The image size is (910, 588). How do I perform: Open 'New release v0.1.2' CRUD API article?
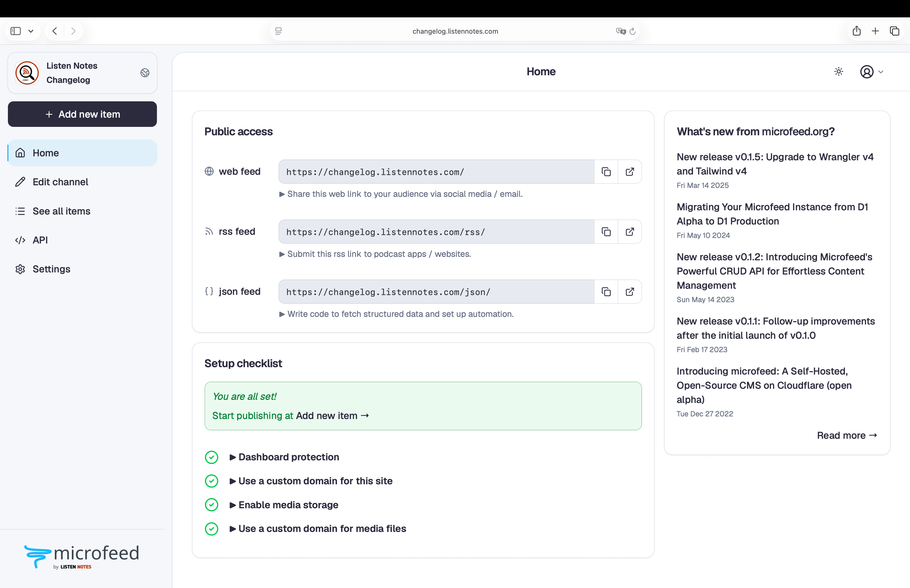click(774, 271)
